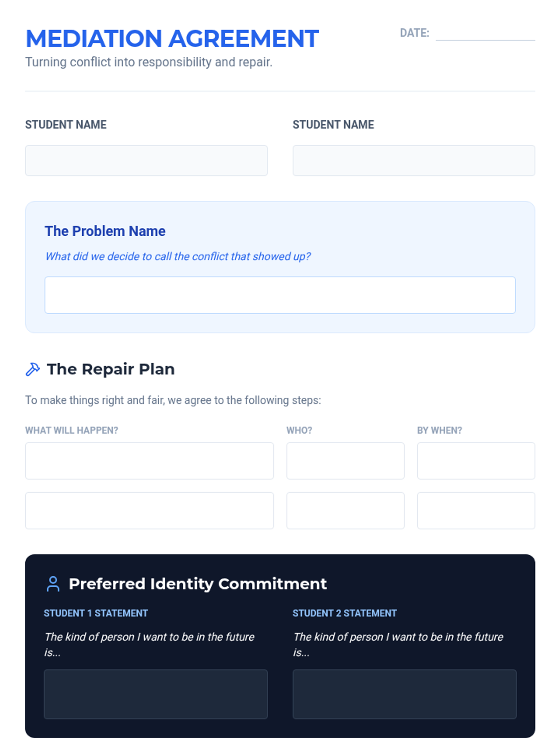Click the Student 1 Statement text area

[x=155, y=694]
